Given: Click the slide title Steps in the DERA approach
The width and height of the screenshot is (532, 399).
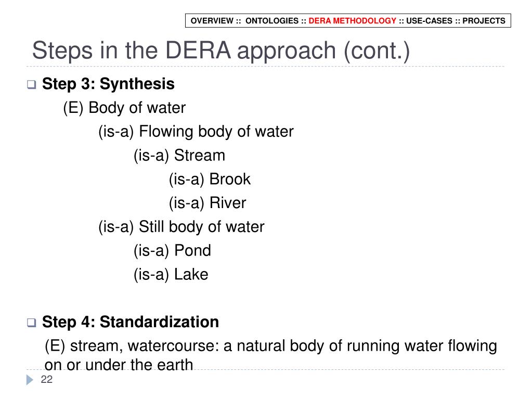Looking at the screenshot, I should point(221,50).
